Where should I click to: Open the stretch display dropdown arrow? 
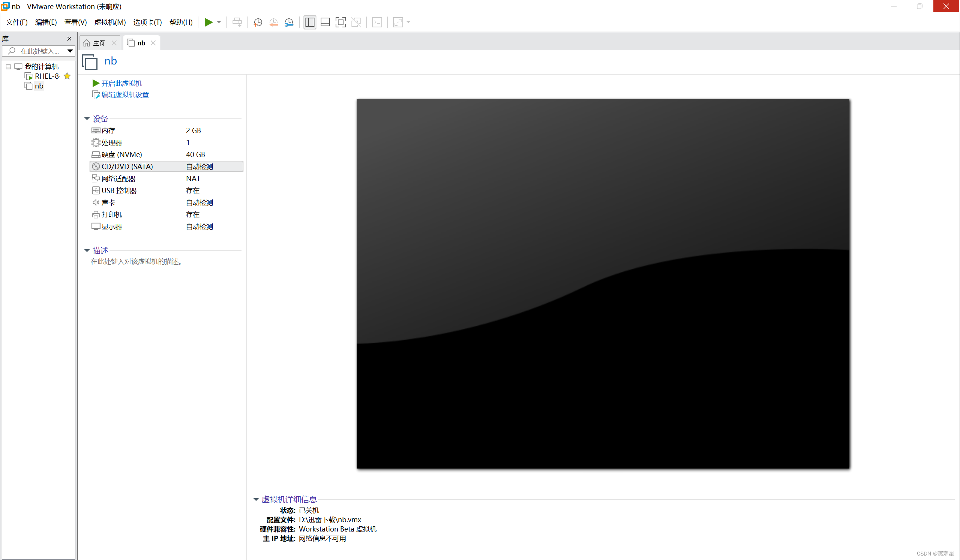pos(408,22)
